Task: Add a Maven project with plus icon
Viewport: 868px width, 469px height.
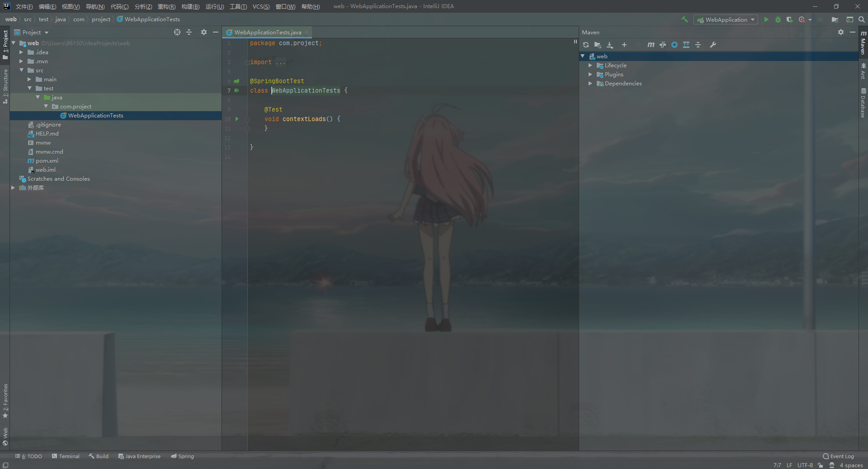Action: (624, 45)
